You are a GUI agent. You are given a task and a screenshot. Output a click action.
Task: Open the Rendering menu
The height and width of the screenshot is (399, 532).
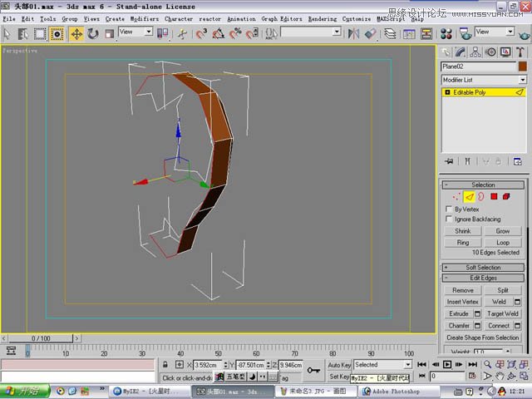[x=323, y=19]
